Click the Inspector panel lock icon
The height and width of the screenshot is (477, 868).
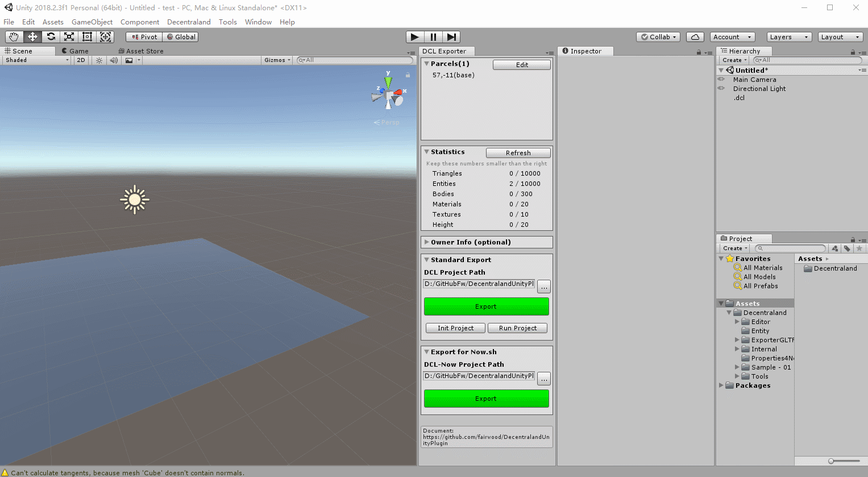[x=699, y=52]
